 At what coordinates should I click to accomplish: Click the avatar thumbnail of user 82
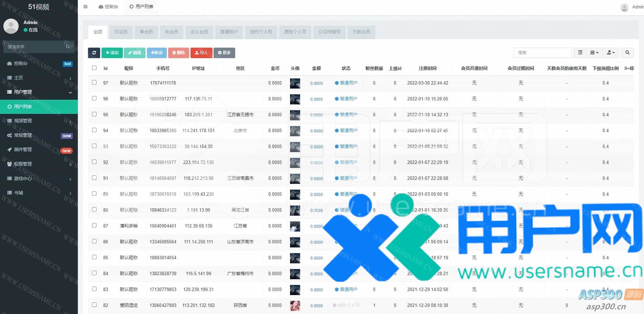295,306
